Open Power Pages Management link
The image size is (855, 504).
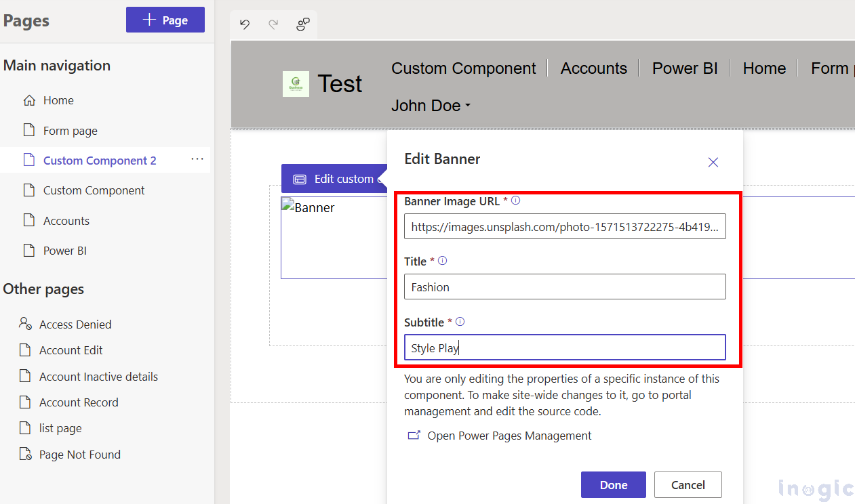(509, 436)
